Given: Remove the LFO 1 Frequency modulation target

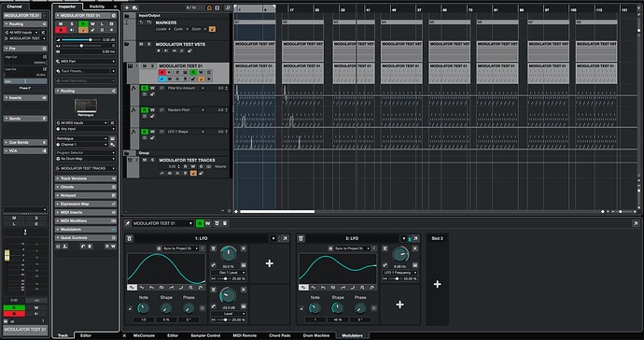Looking at the screenshot, I should click(x=415, y=248).
